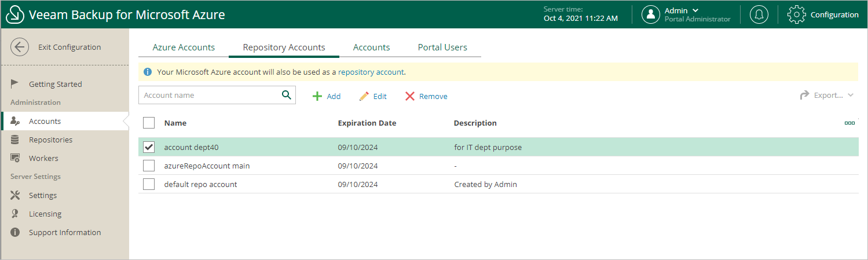Click the Veeam cloud logo icon
Viewport: 868px width, 260px height.
(15, 14)
